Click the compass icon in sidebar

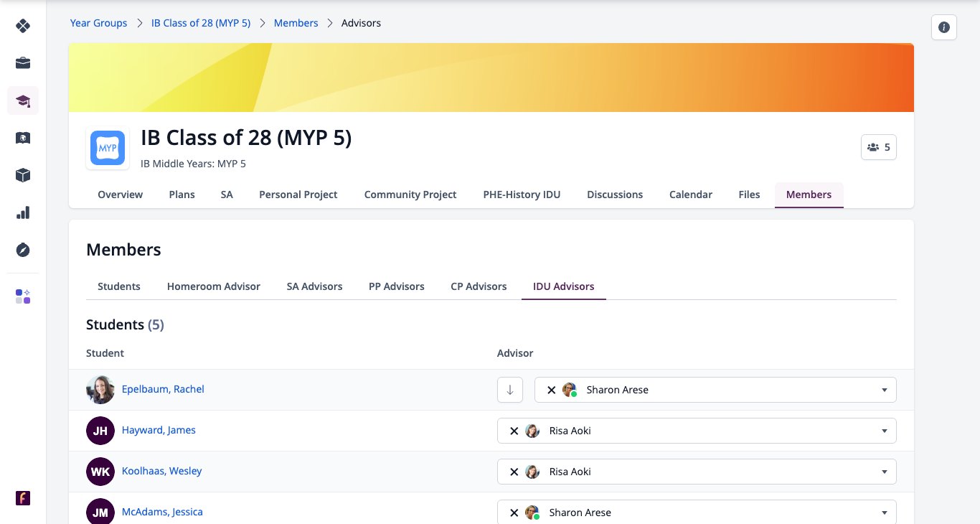23,250
